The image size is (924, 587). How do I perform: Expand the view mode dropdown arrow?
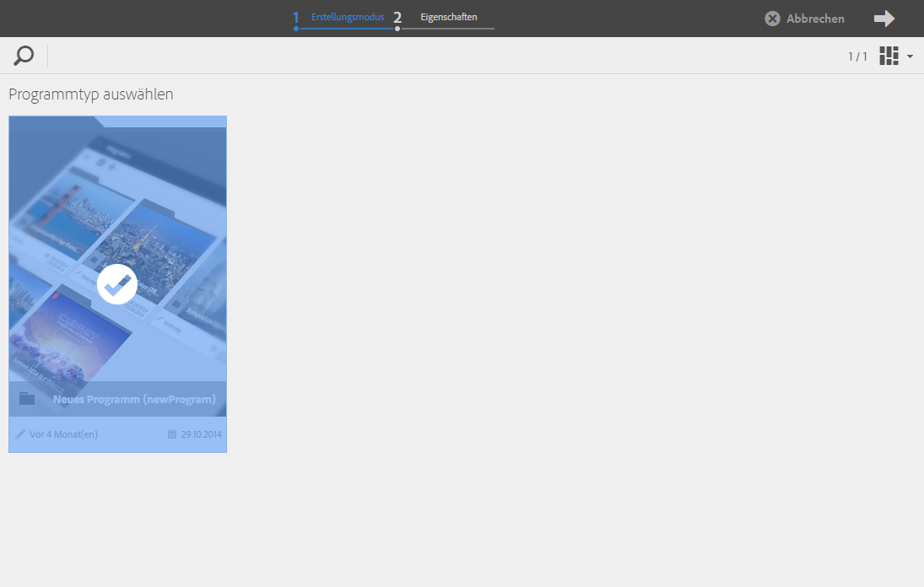tap(910, 57)
